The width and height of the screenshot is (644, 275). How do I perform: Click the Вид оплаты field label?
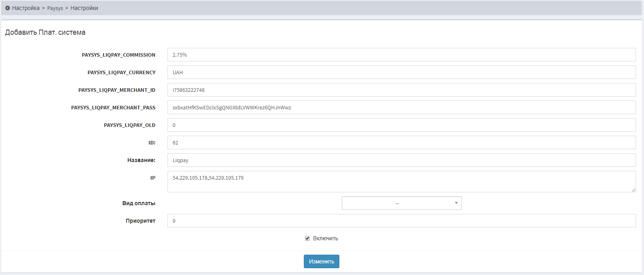tap(139, 203)
